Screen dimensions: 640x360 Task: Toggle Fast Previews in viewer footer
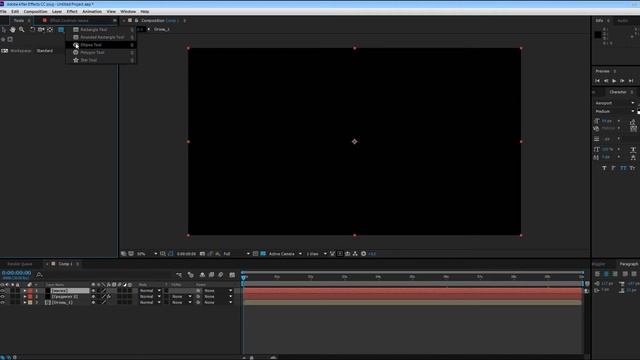pos(340,254)
